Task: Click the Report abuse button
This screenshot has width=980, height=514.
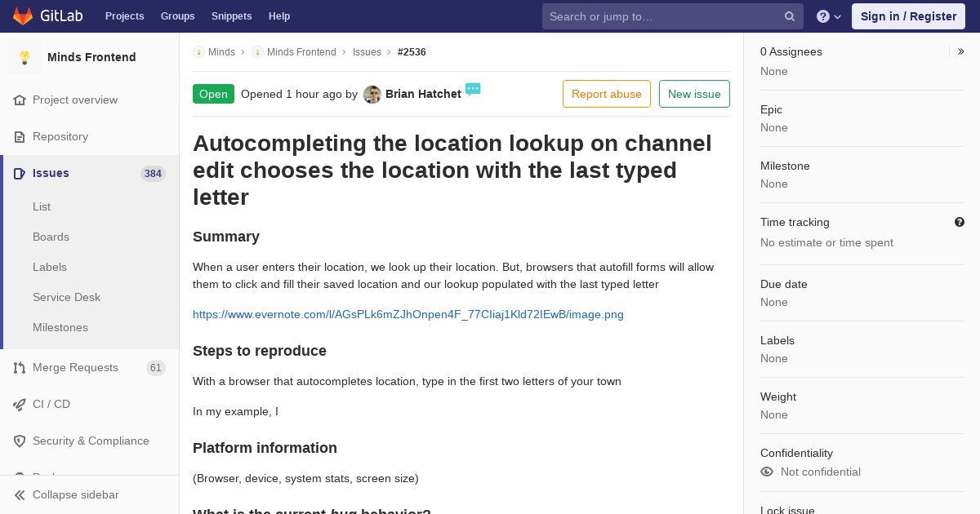Action: coord(607,94)
